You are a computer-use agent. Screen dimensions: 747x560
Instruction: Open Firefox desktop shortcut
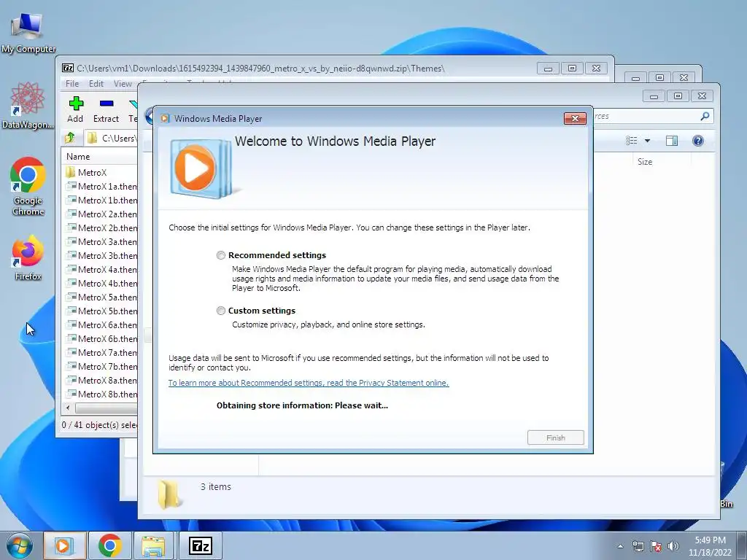coord(28,257)
